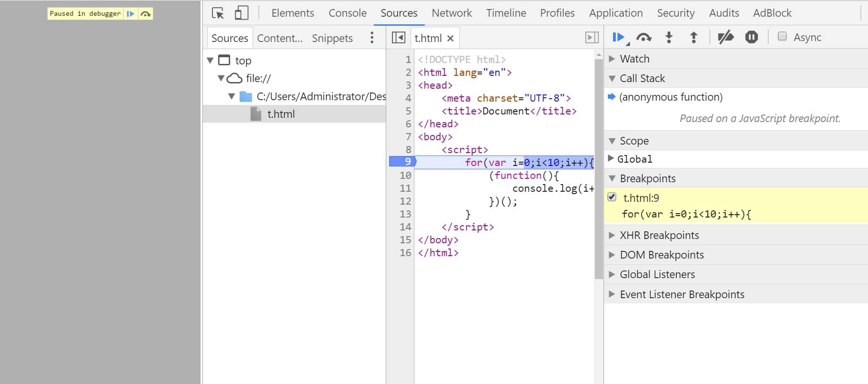Toggle the debugger sidebar icon
Viewport: 868px width, 384px height.
592,38
